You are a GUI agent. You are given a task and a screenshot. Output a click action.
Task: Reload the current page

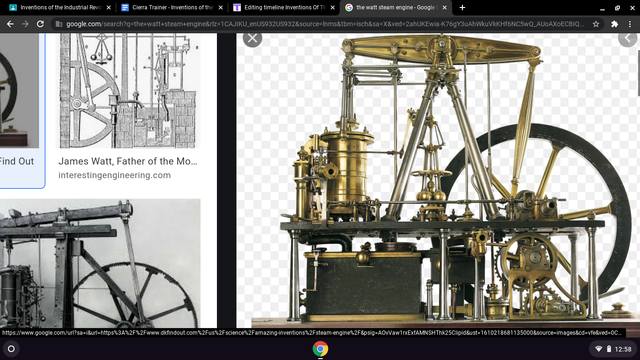click(40, 24)
